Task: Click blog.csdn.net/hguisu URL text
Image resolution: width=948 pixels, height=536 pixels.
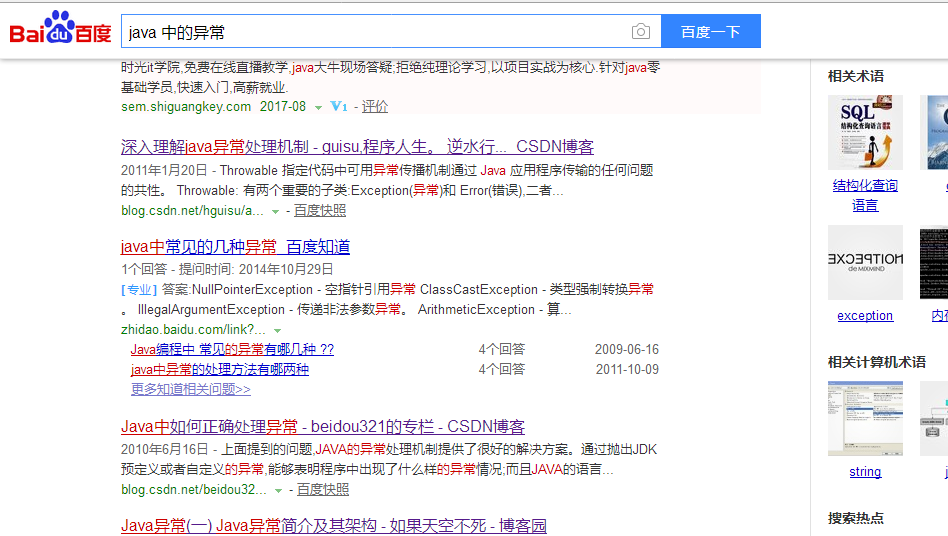Action: [x=192, y=210]
